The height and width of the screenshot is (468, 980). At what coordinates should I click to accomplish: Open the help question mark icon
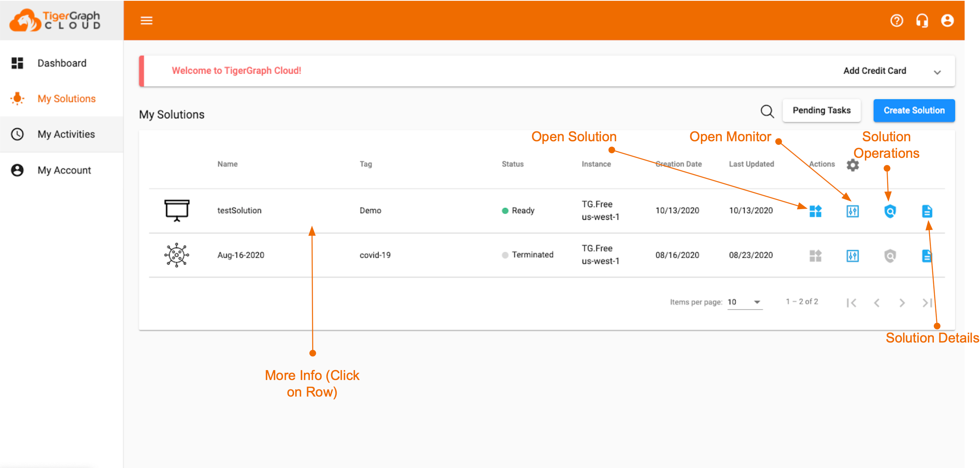[896, 21]
